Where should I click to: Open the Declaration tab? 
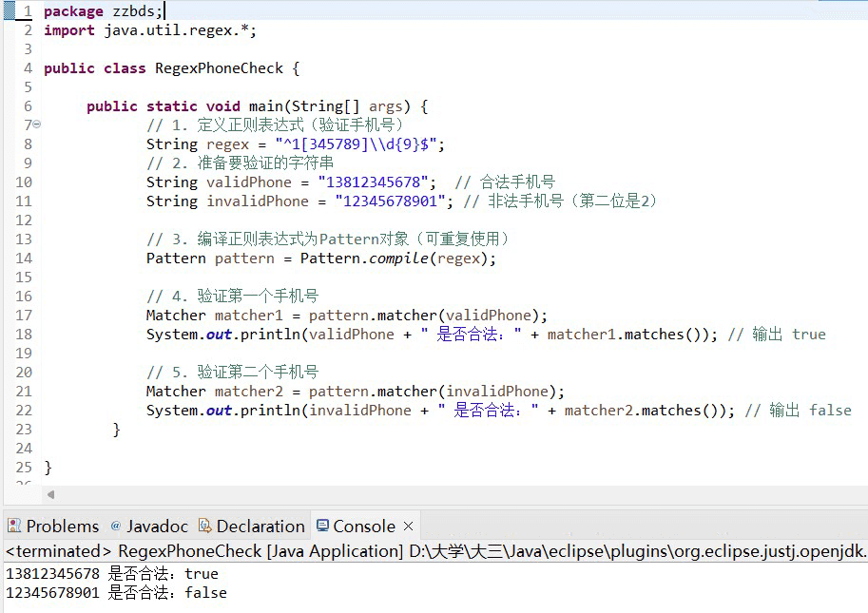252,526
